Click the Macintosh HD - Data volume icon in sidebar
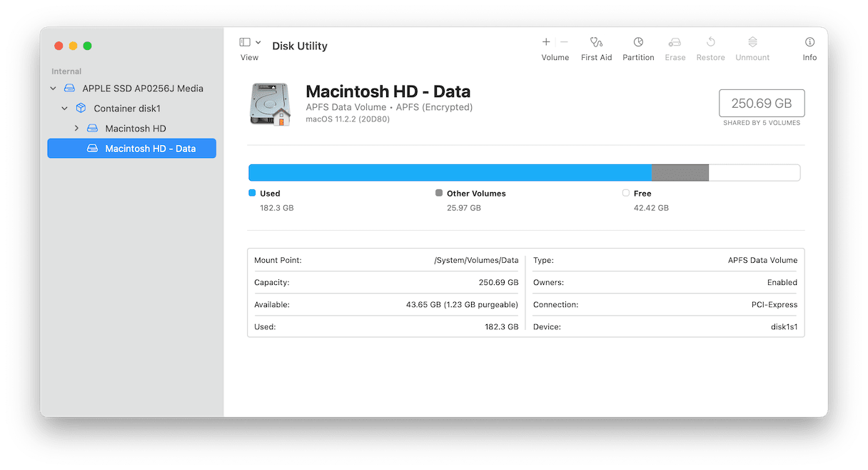The height and width of the screenshot is (470, 868). click(92, 149)
